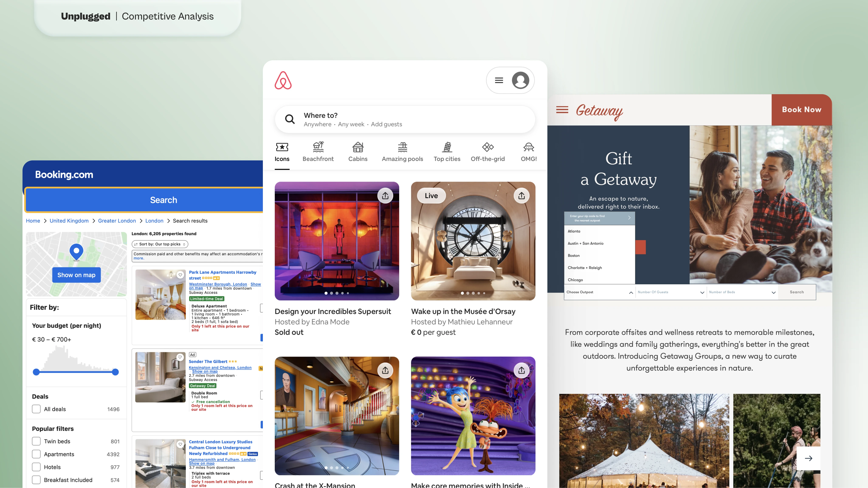Screen dimensions: 868x488
Task: Check the All deals checkbox
Action: point(36,409)
